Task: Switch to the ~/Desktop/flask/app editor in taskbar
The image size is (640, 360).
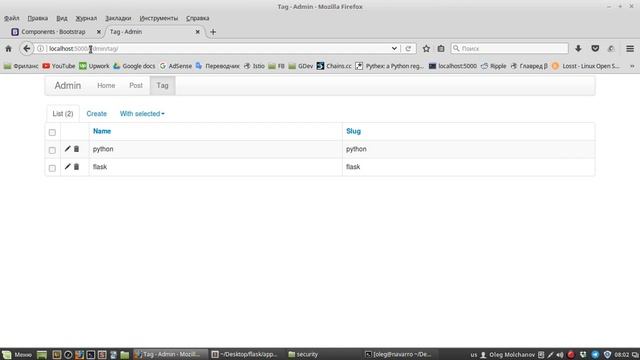Action: click(246, 354)
